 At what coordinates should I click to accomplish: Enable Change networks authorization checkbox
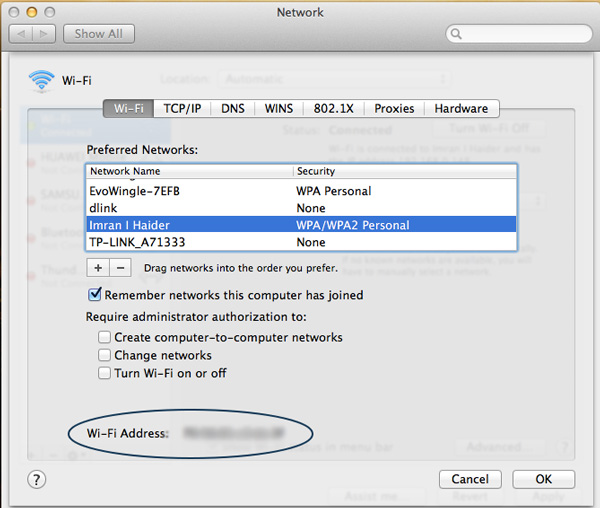[x=104, y=355]
